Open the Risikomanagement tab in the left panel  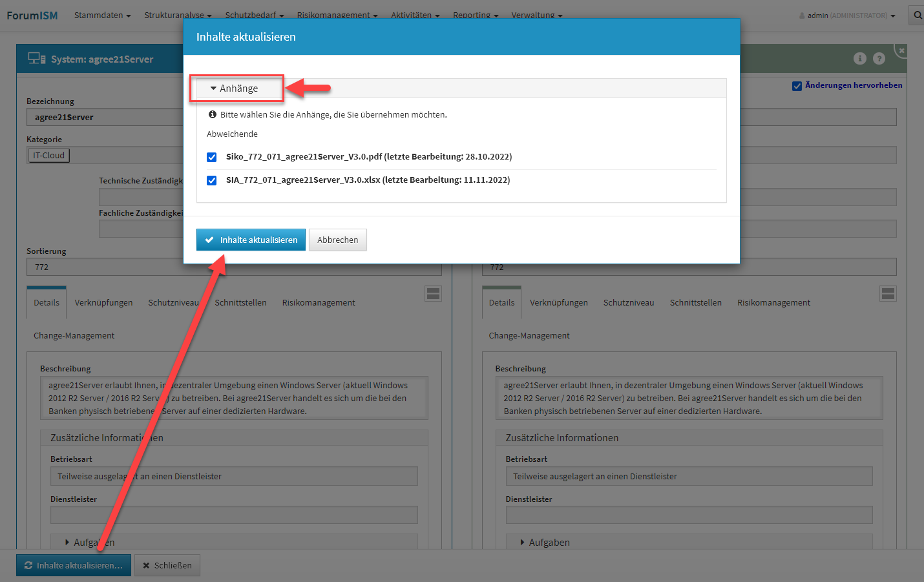(319, 302)
